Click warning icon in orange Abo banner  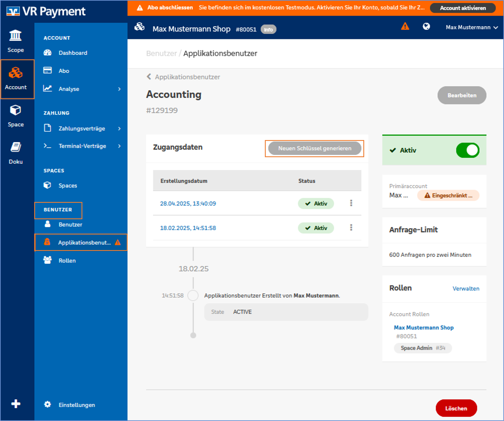coord(140,8)
